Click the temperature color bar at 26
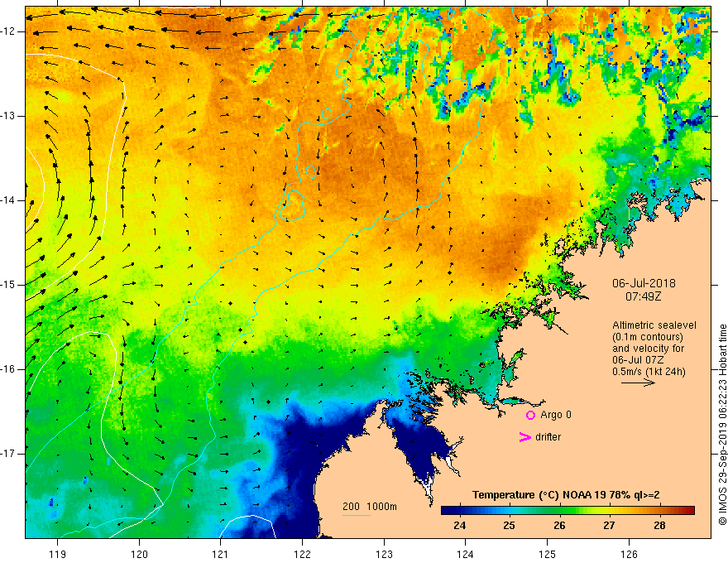The image size is (728, 563). click(x=559, y=511)
